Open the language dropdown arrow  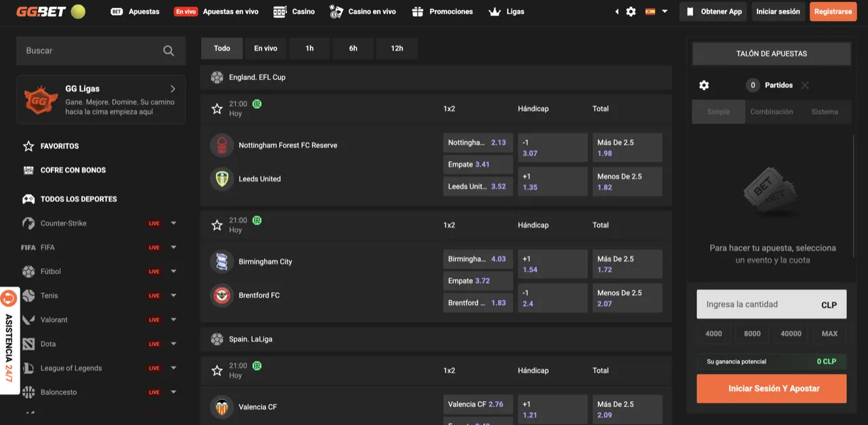pos(665,12)
